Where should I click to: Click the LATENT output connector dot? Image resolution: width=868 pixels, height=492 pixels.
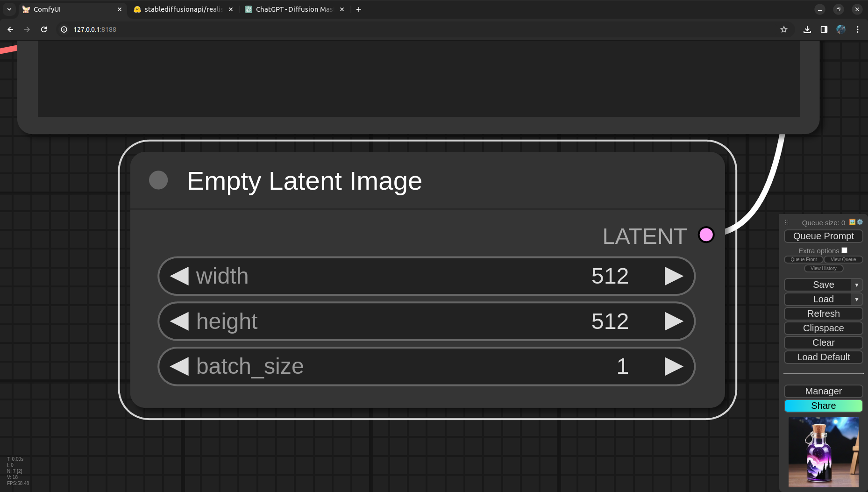pos(705,235)
